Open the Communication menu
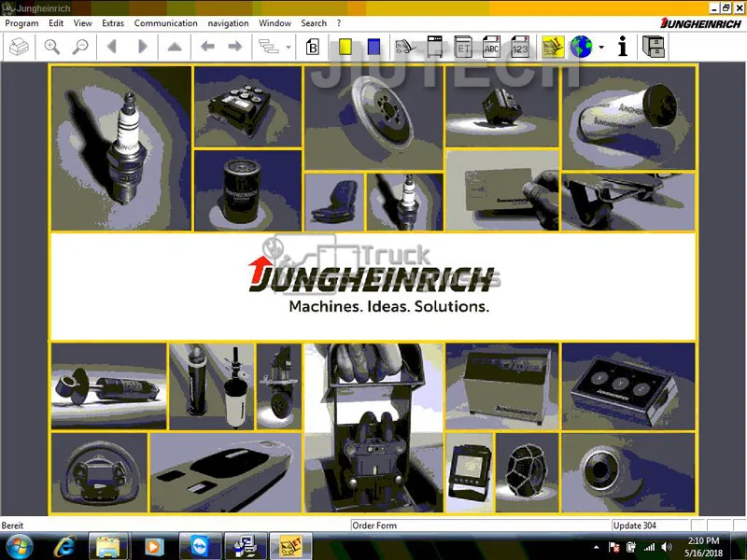 166,22
